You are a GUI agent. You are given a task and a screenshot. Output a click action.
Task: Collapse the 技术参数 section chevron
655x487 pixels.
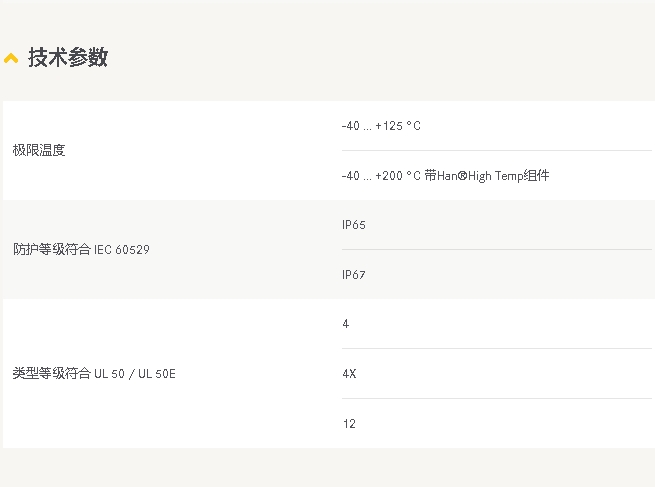coord(11,58)
